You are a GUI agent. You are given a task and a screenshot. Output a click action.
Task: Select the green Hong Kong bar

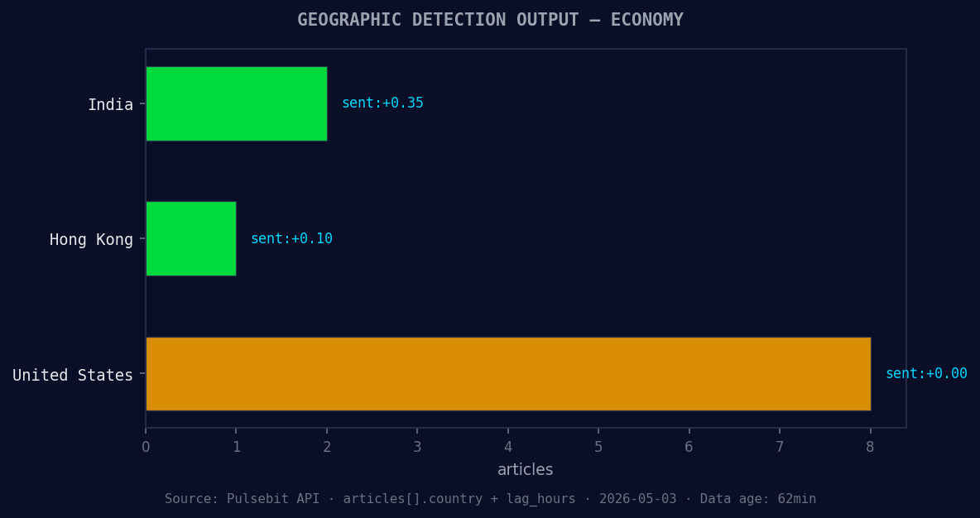pos(191,238)
